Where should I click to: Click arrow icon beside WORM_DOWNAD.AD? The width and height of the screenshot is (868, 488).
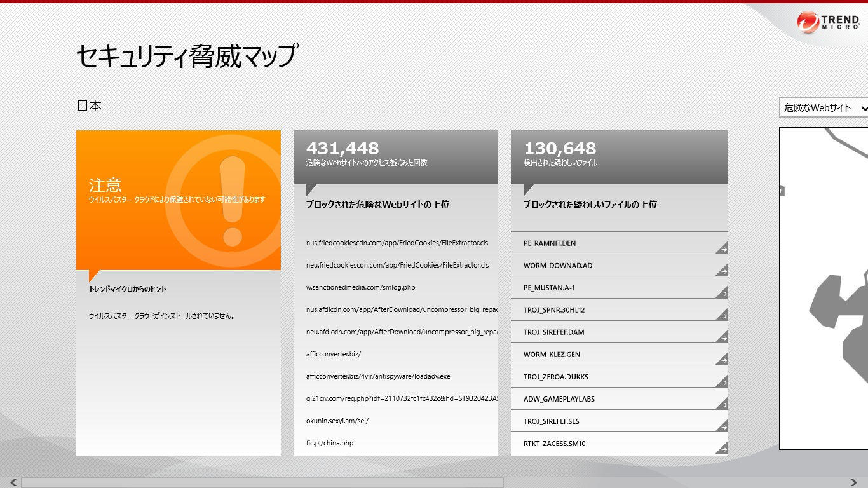[722, 271]
